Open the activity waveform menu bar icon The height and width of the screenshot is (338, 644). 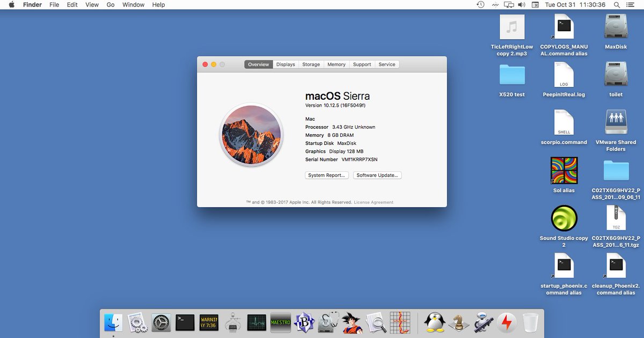(x=495, y=5)
